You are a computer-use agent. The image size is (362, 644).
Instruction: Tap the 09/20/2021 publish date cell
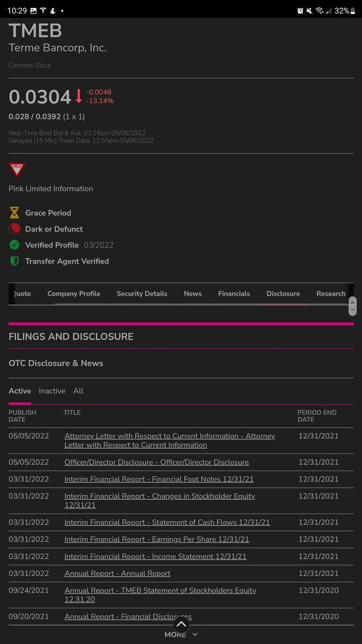[28, 617]
